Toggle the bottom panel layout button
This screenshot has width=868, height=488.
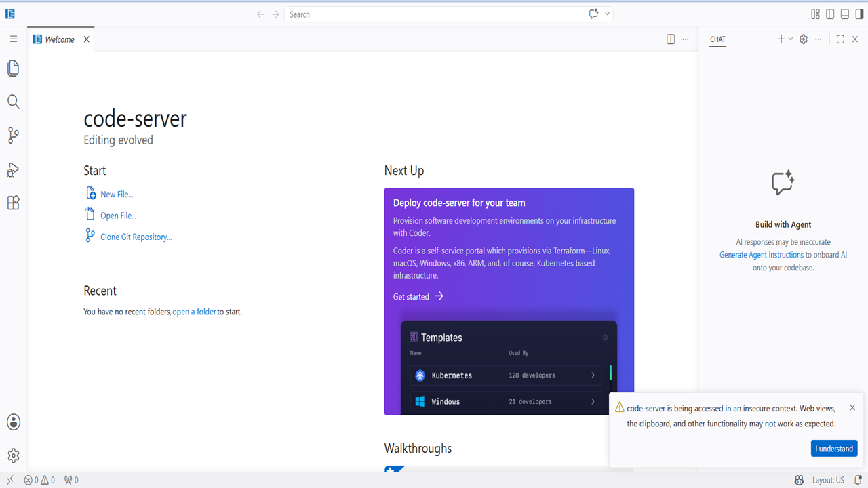[845, 14]
